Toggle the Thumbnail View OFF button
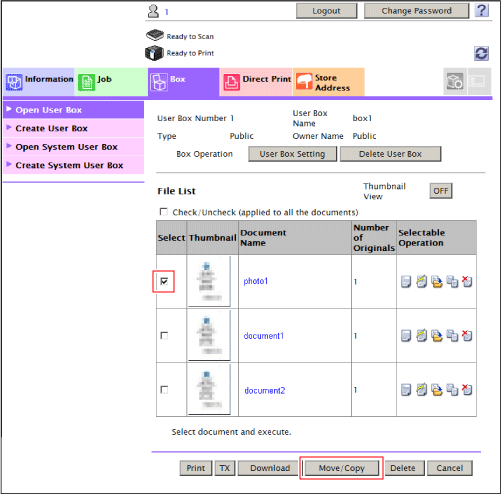 pyautogui.click(x=441, y=191)
